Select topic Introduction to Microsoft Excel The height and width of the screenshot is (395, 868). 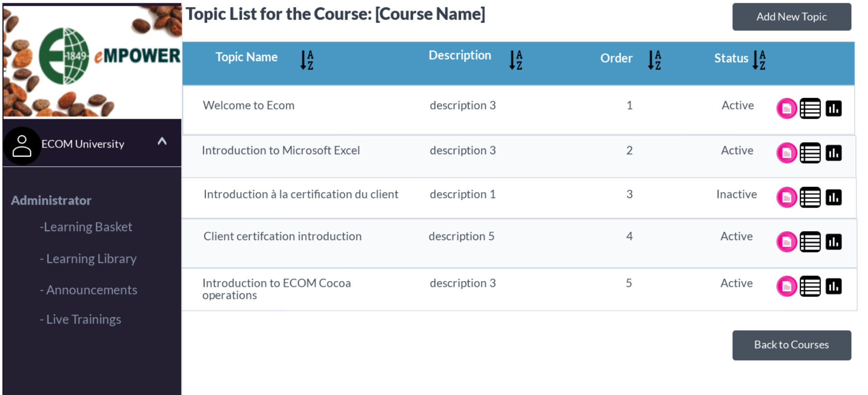pyautogui.click(x=281, y=150)
